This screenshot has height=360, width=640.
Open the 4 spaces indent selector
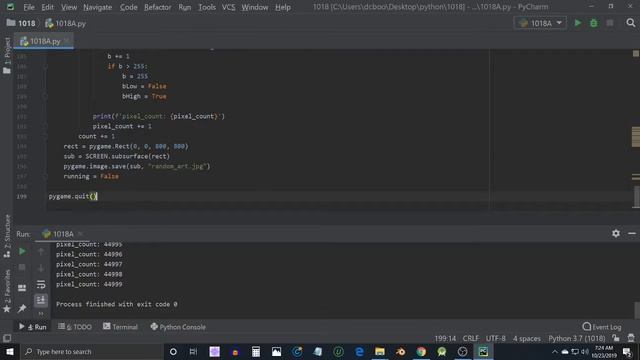(x=527, y=338)
